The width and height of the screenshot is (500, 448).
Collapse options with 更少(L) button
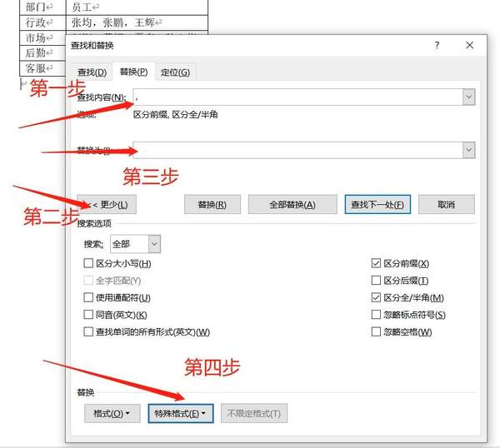pyautogui.click(x=107, y=205)
